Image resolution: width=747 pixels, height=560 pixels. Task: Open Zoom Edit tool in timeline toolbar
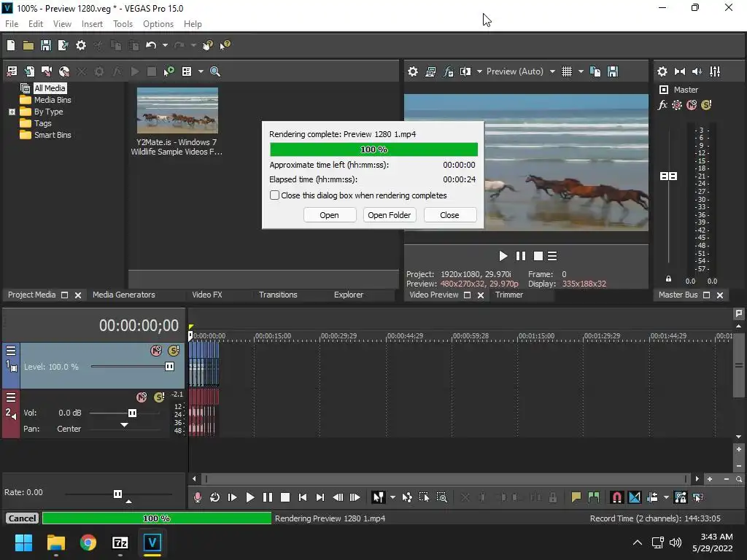point(441,497)
